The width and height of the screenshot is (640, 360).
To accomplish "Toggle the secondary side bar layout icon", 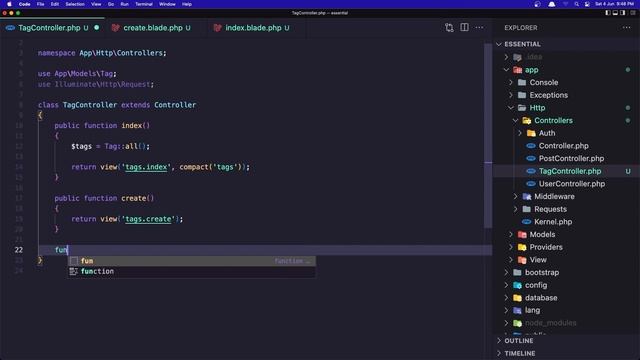I will pos(622,13).
